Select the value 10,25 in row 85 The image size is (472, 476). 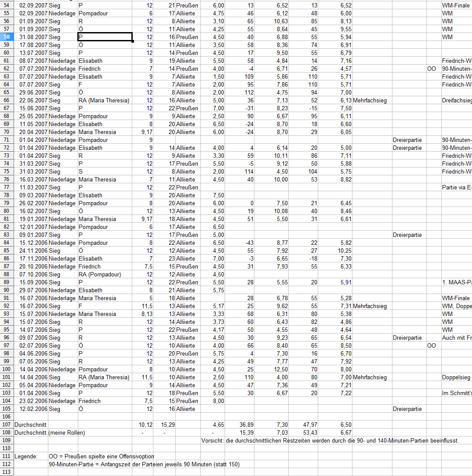point(335,251)
